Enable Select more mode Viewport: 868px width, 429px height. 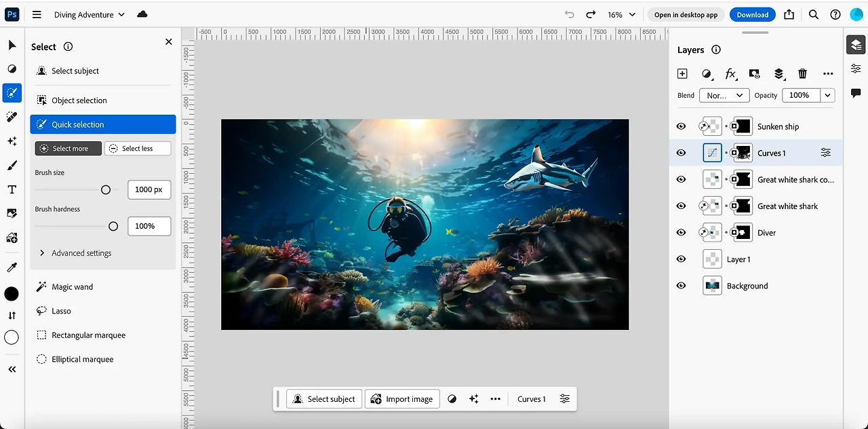pyautogui.click(x=68, y=149)
